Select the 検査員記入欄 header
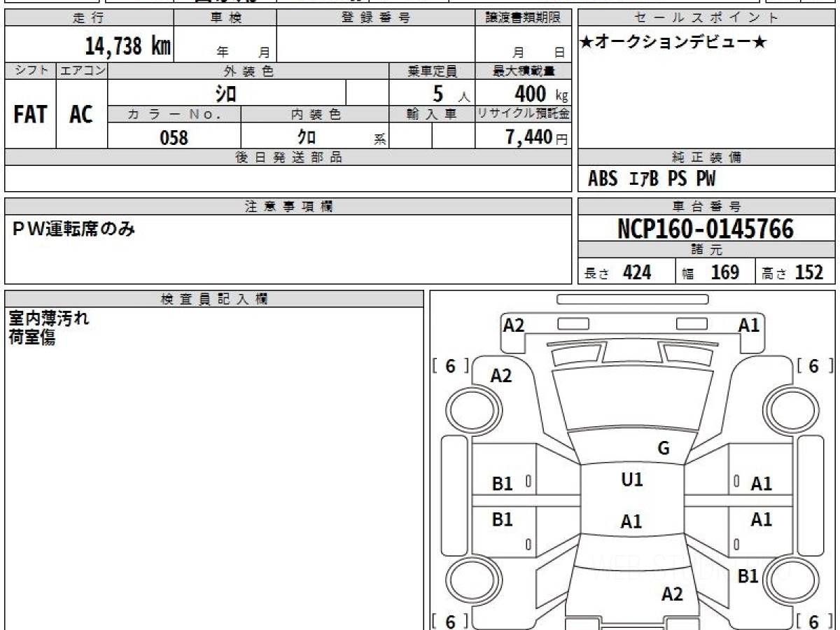This screenshot has height=630, width=840. 214,299
